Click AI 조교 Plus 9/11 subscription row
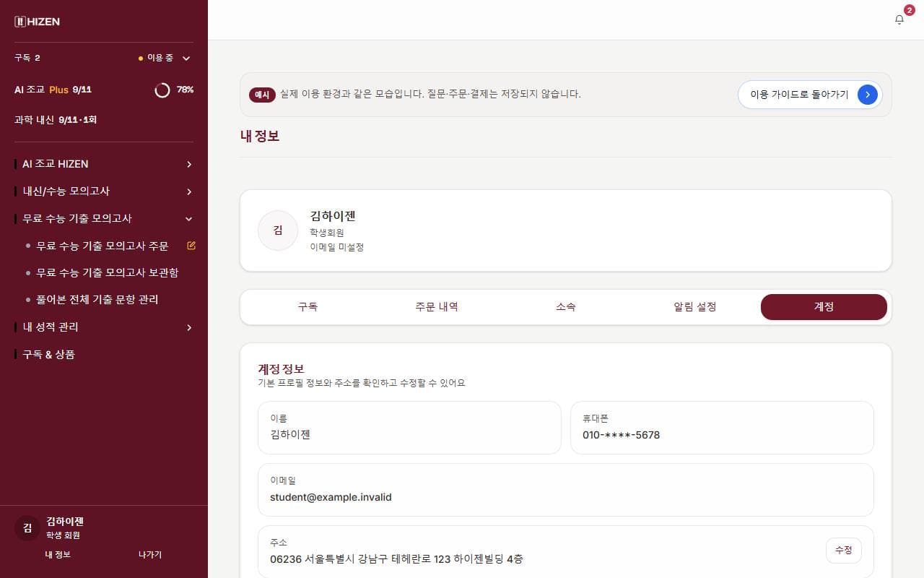Image resolution: width=924 pixels, height=578 pixels. [x=104, y=90]
